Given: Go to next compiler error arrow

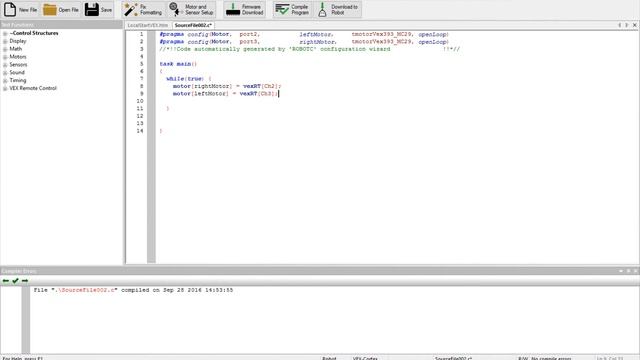Looking at the screenshot, I should pos(25,281).
